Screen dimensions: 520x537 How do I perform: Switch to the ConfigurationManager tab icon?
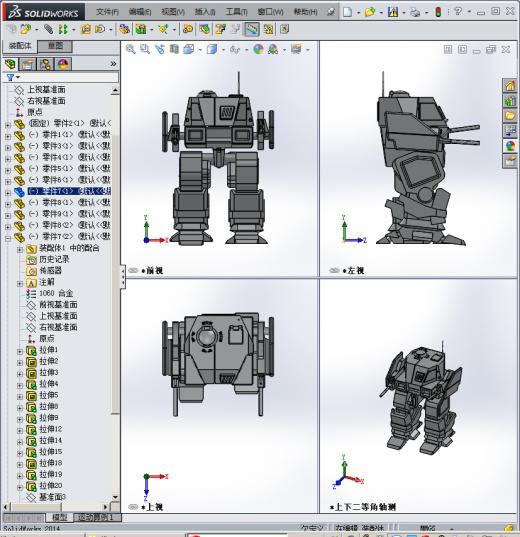[45, 64]
